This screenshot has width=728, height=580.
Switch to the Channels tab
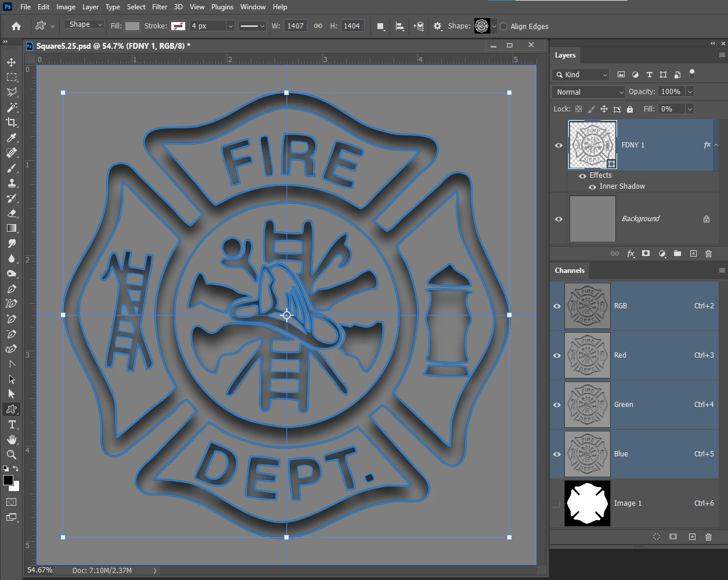[x=570, y=271]
